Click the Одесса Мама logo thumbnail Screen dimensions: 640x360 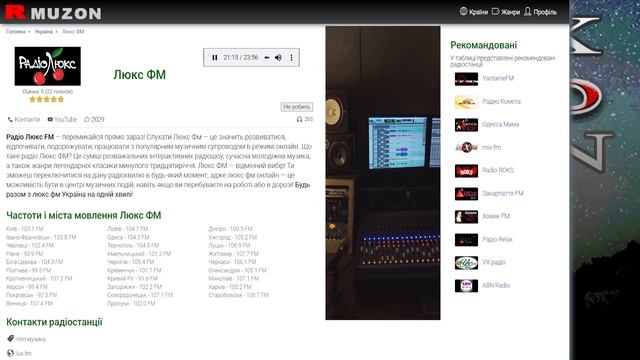coord(466,125)
